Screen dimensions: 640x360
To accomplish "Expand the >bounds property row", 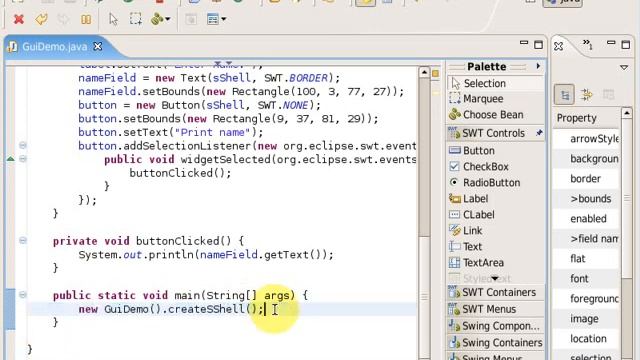I will (586, 199).
